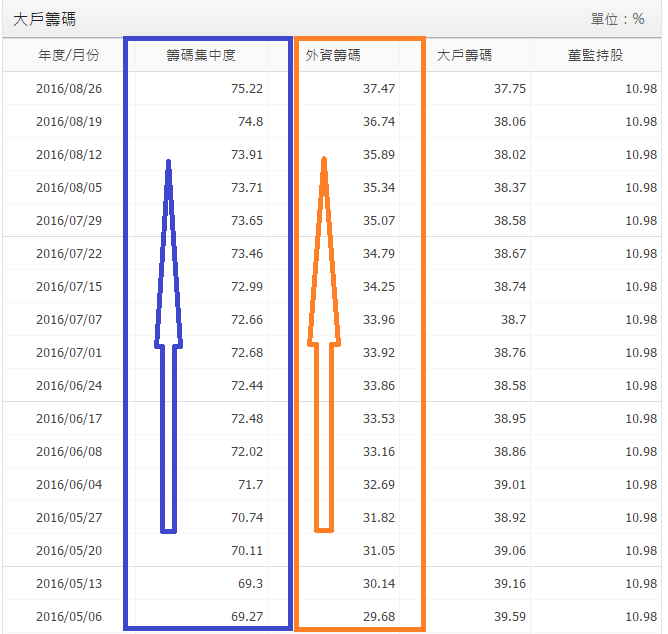The height and width of the screenshot is (634, 668).
Task: Select the 2016/07/15 date cell
Action: (69, 287)
